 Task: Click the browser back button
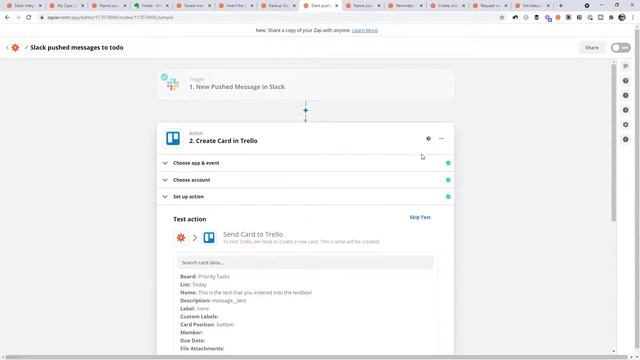pos(7,18)
